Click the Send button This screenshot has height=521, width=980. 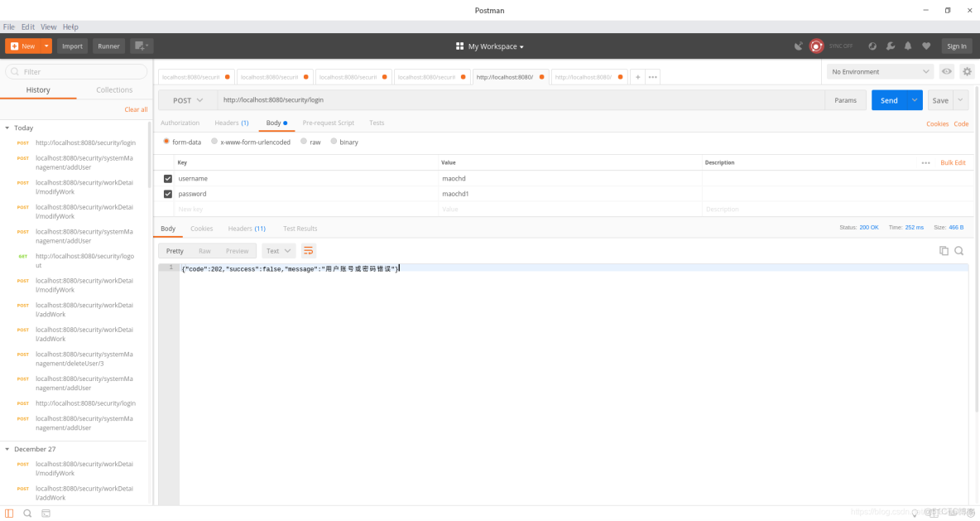[889, 99]
